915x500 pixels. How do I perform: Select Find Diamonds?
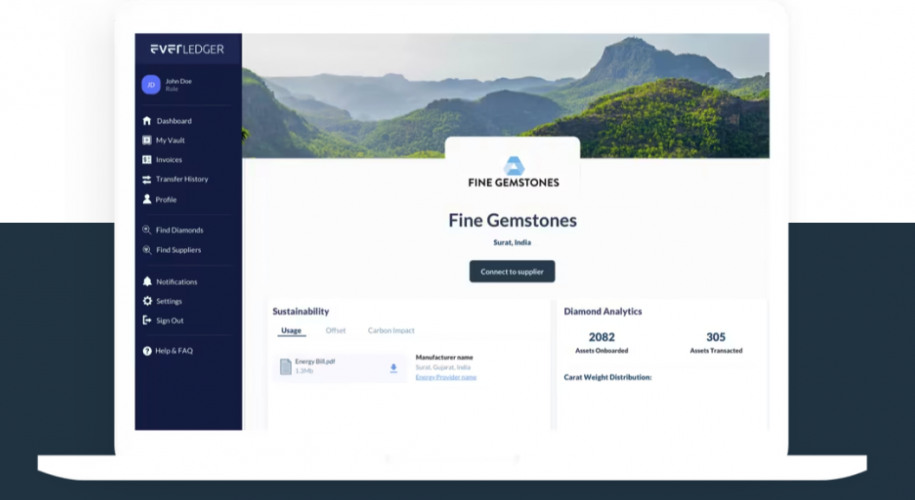(180, 230)
